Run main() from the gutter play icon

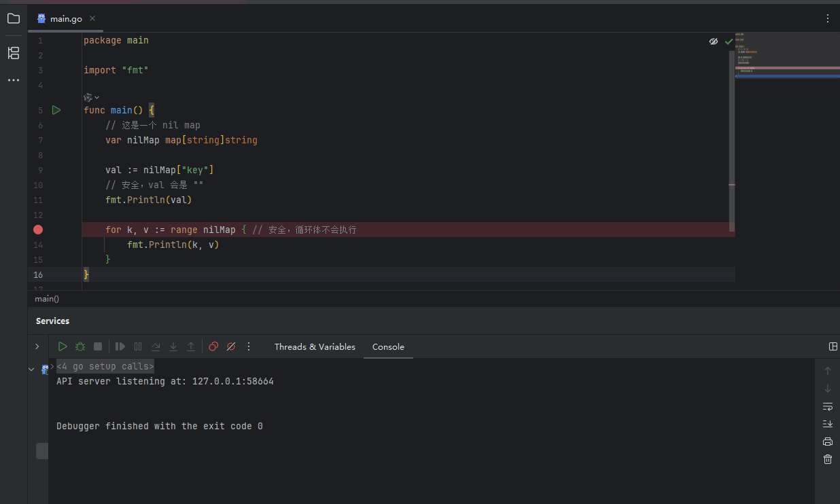coord(56,109)
